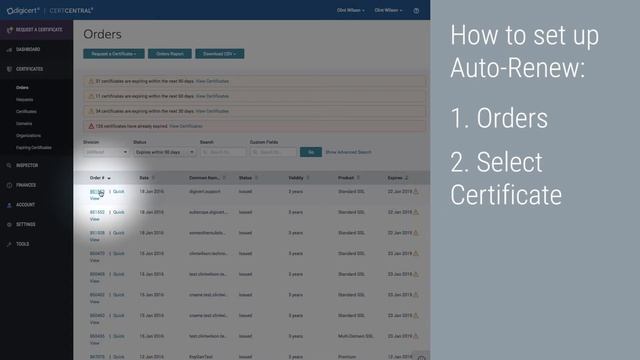Image resolution: width=640 pixels, height=360 pixels.
Task: Open the Inspector magnifier icon in sidebar
Action: [9, 166]
